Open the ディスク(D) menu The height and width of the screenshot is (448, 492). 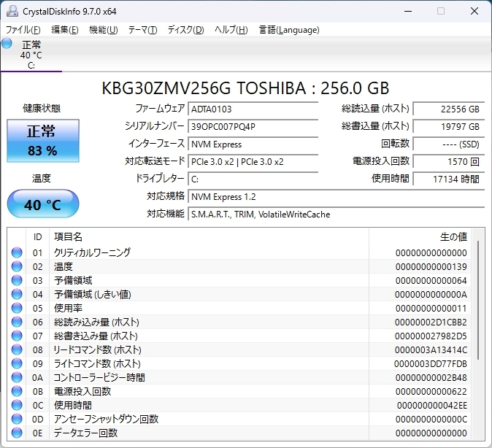pos(185,30)
